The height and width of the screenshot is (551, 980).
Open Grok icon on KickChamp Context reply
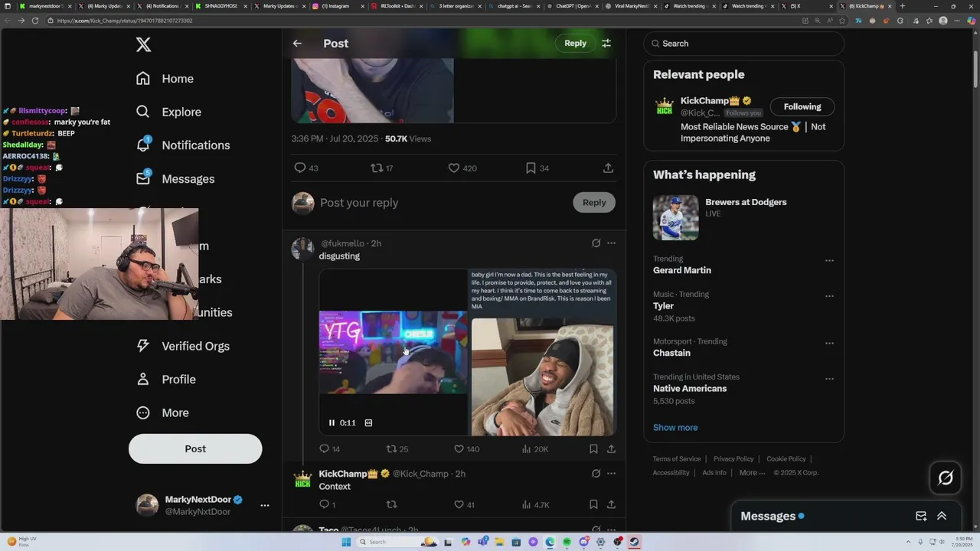coord(596,474)
